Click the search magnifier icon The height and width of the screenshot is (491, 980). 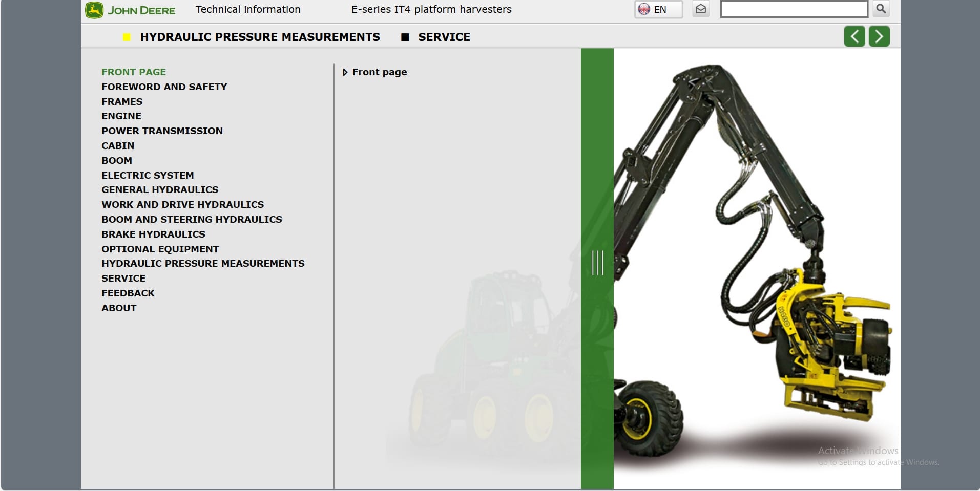click(x=880, y=9)
